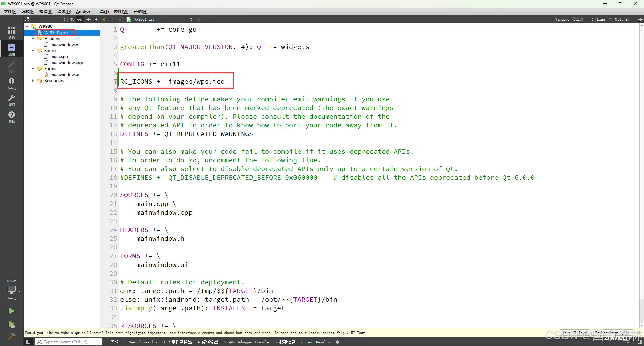This screenshot has height=346, width=644.
Task: Open the project view type dropdown (项目)
Action: (x=46, y=19)
